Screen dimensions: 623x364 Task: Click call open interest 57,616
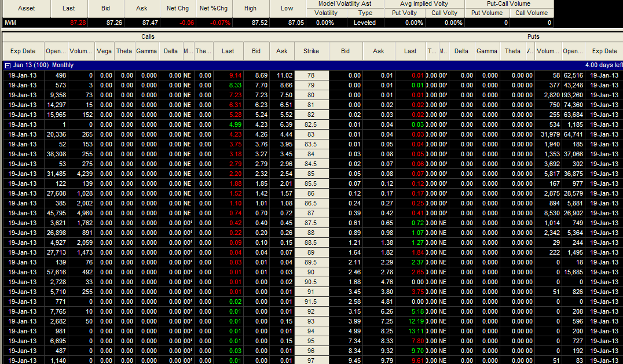(56, 273)
